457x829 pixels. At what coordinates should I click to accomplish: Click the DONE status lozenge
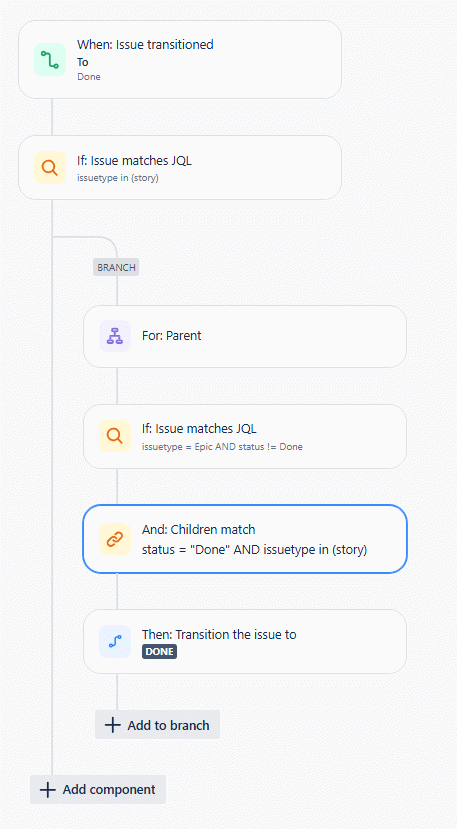point(159,651)
